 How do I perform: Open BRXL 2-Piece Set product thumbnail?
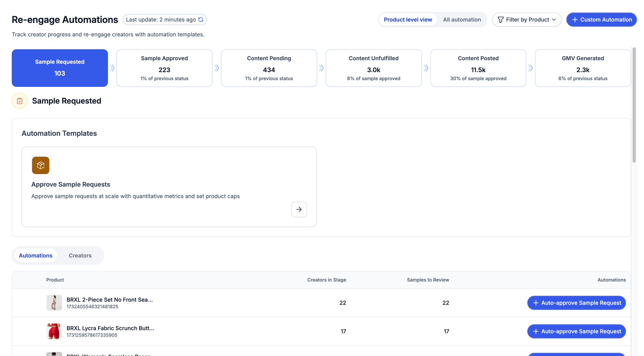tap(54, 303)
